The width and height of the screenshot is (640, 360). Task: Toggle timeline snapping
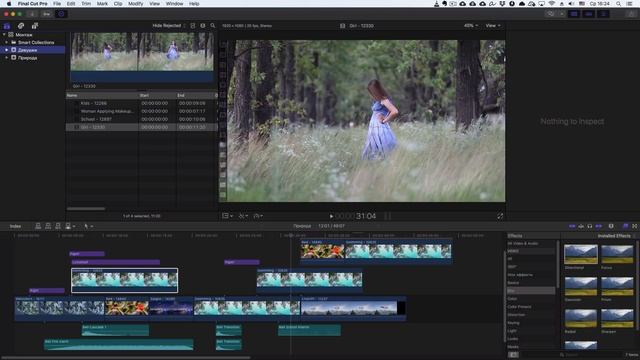pyautogui.click(x=599, y=226)
